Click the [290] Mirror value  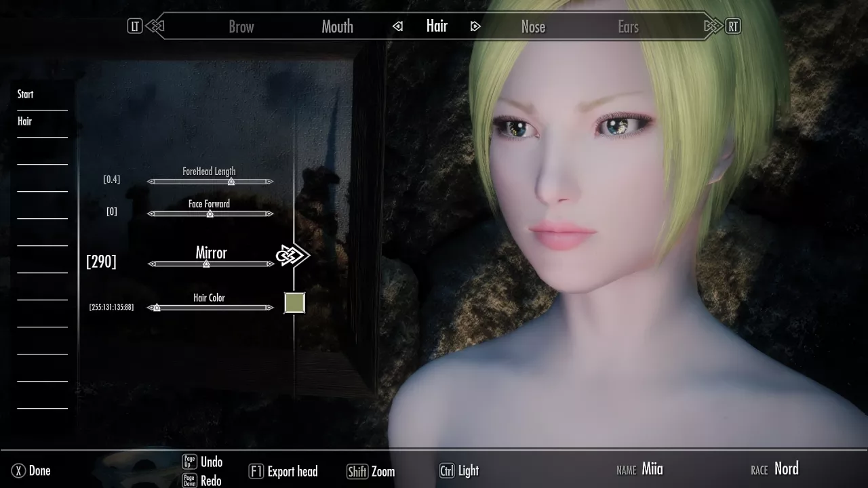tap(101, 261)
